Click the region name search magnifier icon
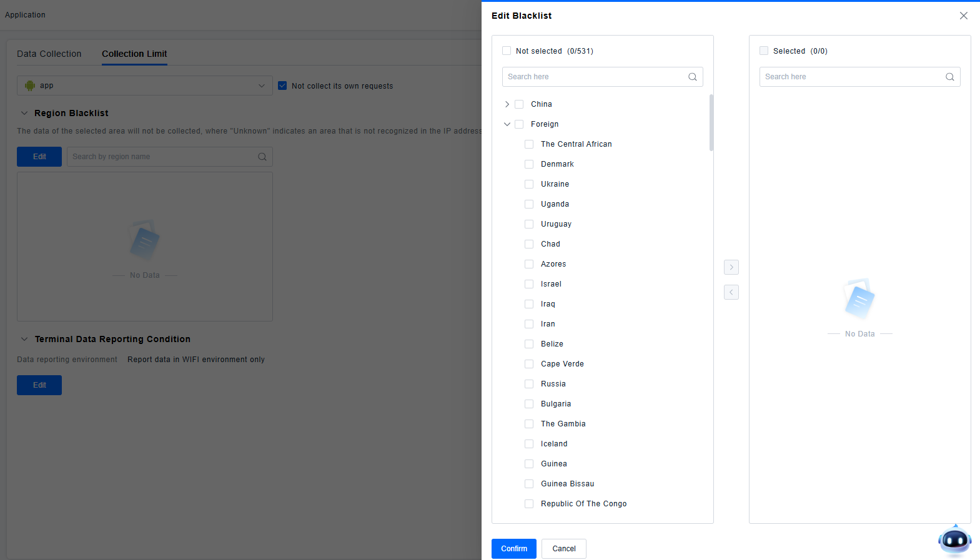Screen dimensions: 980x560 (262, 157)
